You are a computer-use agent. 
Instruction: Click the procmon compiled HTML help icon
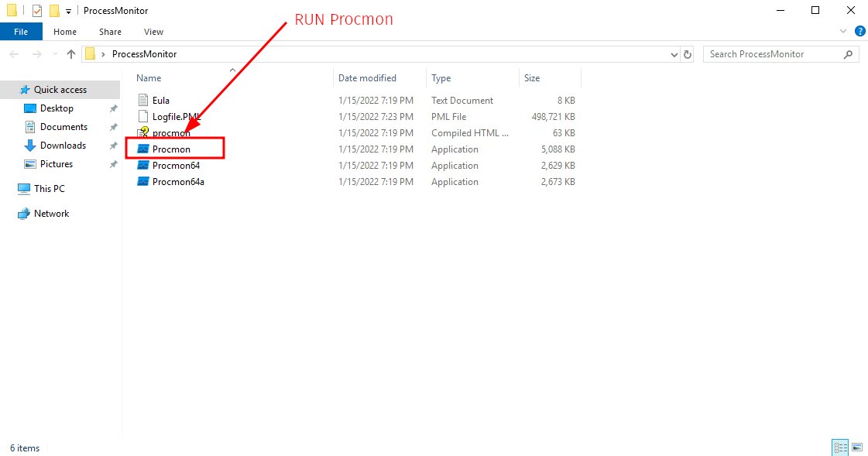[x=142, y=133]
